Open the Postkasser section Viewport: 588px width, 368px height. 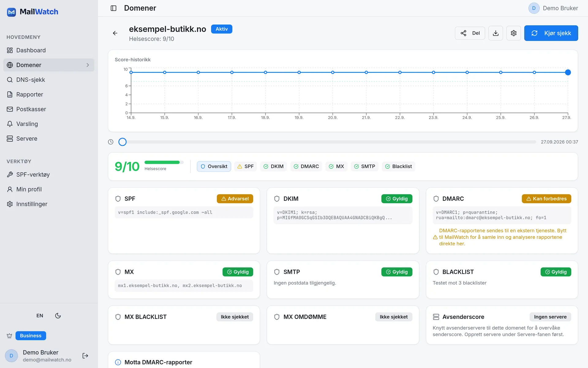pos(49,109)
